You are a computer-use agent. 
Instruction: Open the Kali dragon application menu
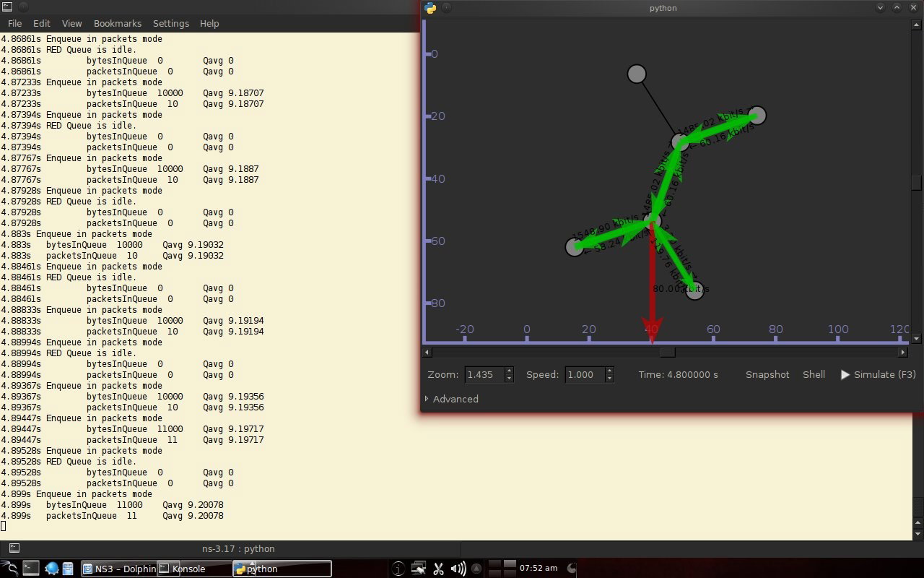9,569
